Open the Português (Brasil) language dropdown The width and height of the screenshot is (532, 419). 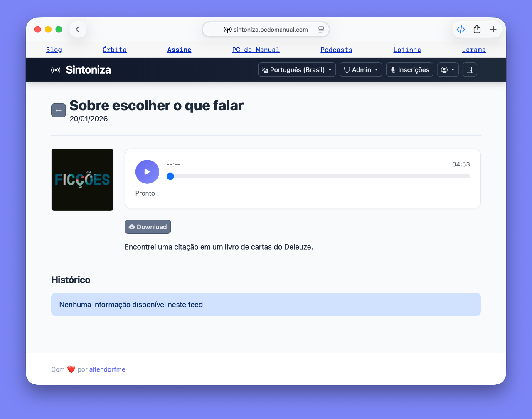pos(297,70)
